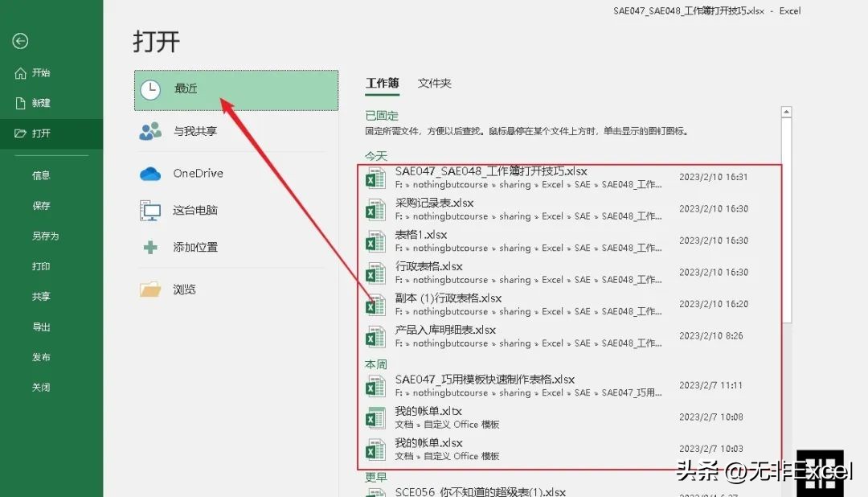868x497 pixels.
Task: Open the 打印 page
Action: [x=41, y=266]
